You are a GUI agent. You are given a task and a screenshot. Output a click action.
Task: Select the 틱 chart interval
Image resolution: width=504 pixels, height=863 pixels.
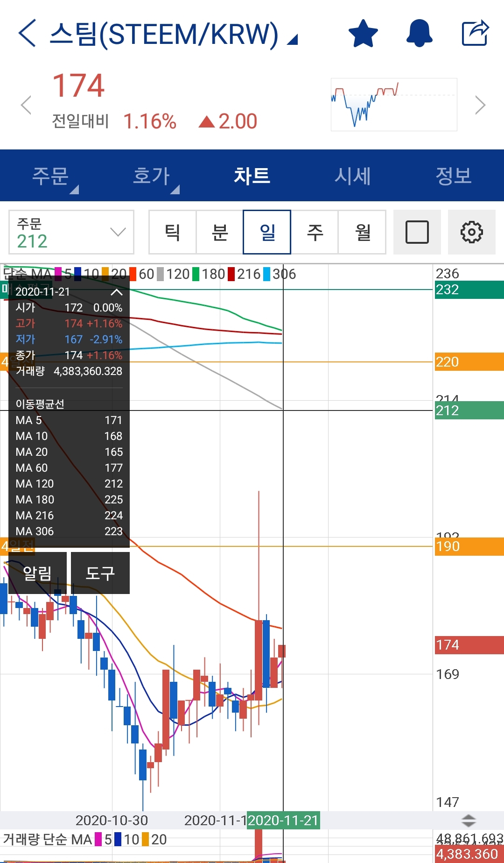[173, 232]
